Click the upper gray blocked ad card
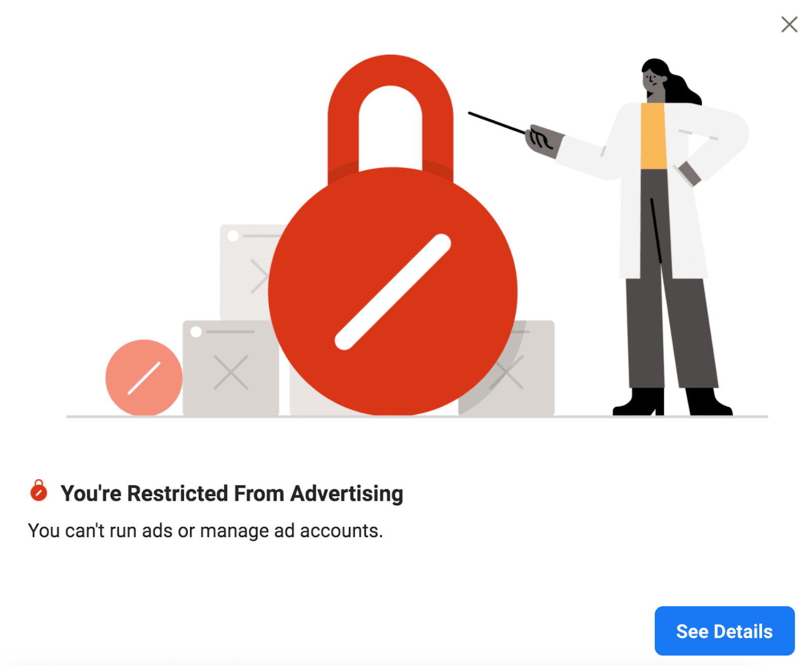 (x=248, y=272)
